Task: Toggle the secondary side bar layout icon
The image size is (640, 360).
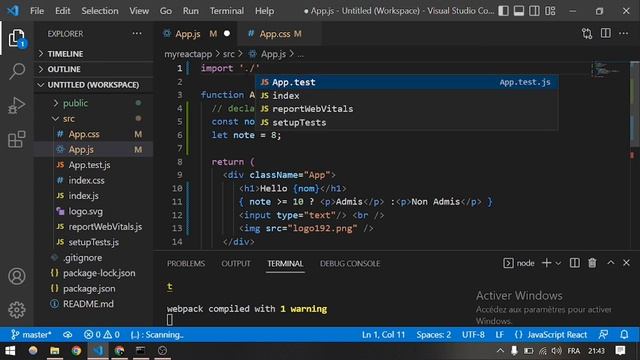Action: click(x=534, y=11)
